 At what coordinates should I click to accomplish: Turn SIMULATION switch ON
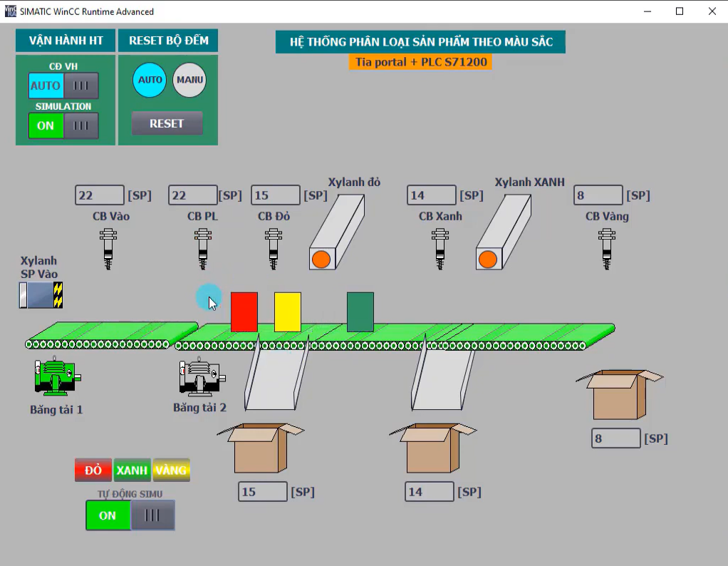coord(46,125)
